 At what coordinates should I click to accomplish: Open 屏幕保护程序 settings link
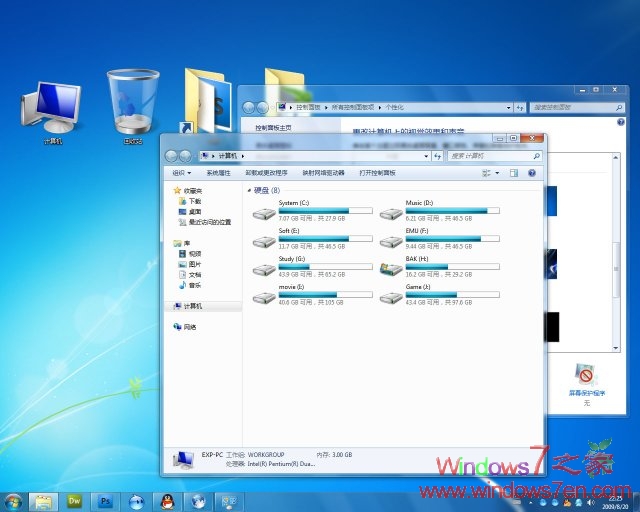(587, 393)
